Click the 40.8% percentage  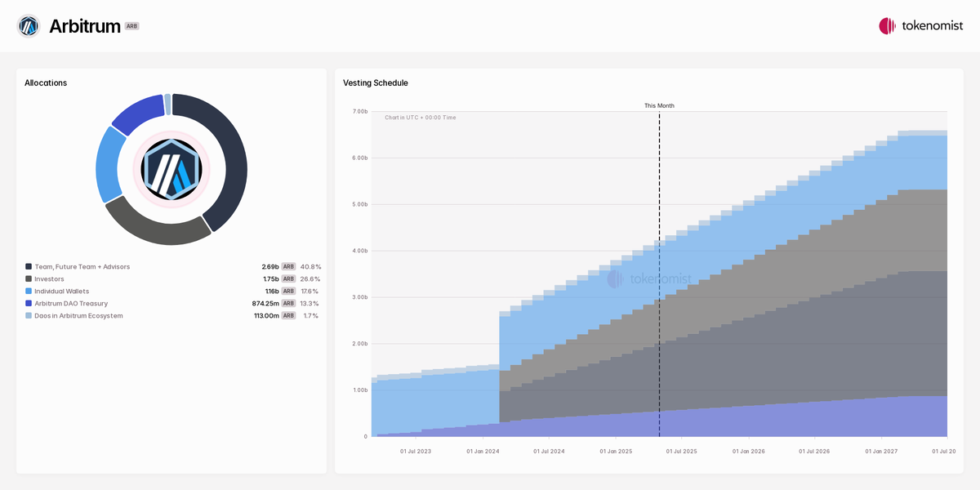(x=310, y=267)
